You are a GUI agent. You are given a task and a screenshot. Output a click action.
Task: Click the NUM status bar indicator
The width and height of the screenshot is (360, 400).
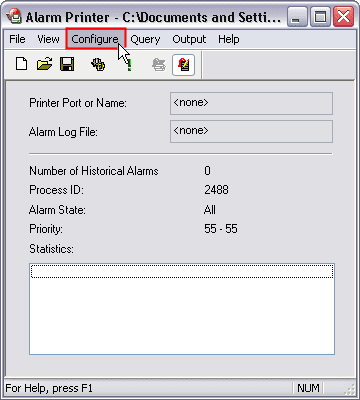[x=308, y=388]
